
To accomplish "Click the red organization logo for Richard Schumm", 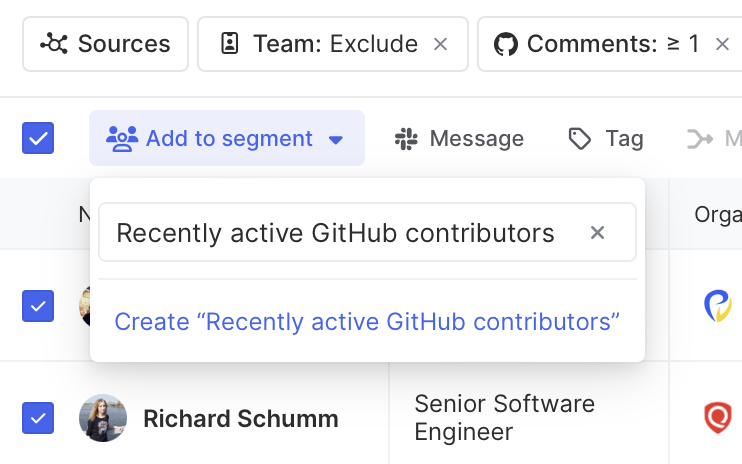I will coord(717,417).
